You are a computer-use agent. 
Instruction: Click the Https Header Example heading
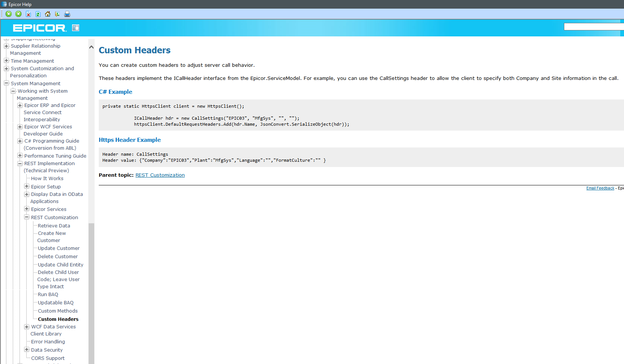click(130, 140)
